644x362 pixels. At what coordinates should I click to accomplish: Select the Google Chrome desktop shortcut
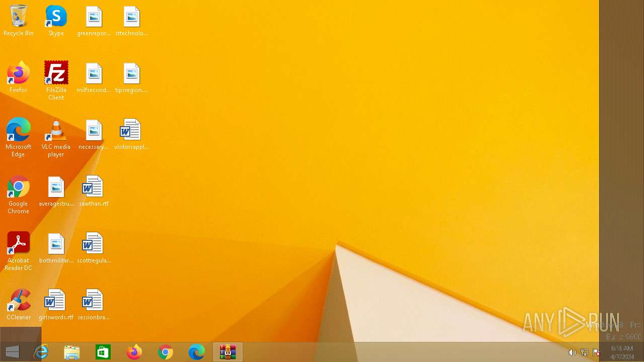(x=19, y=195)
